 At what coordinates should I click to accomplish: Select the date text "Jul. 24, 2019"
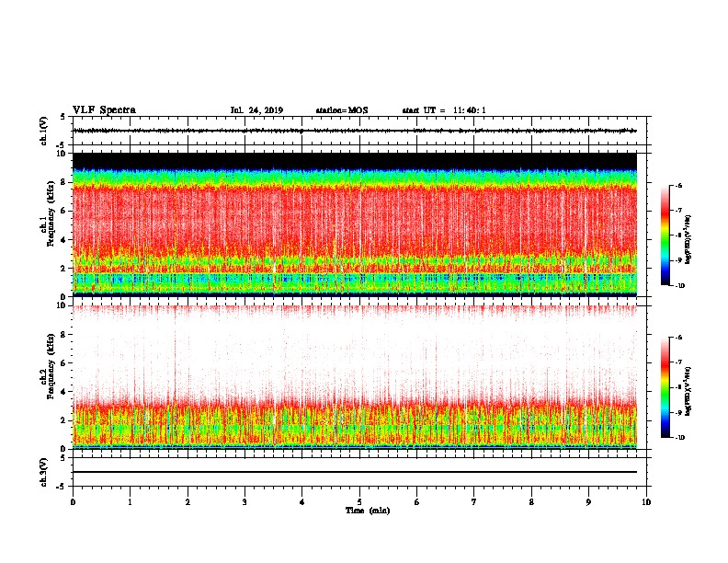pyautogui.click(x=256, y=110)
